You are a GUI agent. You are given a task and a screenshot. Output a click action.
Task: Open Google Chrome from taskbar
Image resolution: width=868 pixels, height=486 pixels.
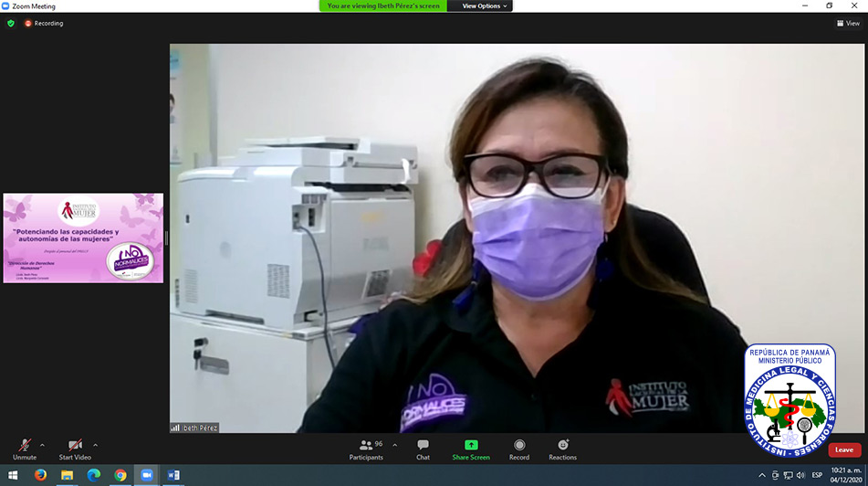click(120, 475)
